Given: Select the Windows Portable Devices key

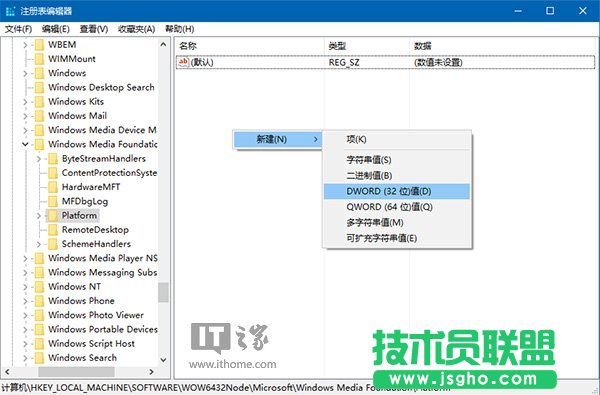Looking at the screenshot, I should pyautogui.click(x=103, y=330).
